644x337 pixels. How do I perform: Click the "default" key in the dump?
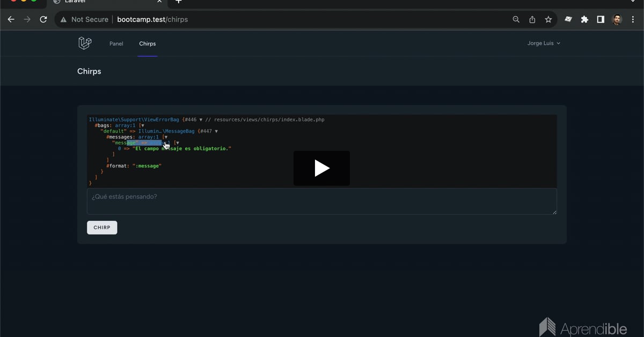[x=113, y=131]
